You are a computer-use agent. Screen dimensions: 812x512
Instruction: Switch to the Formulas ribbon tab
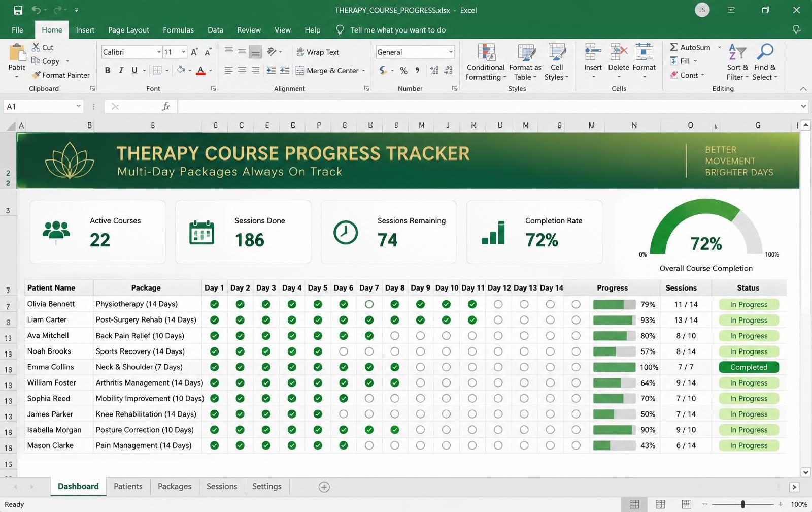(x=178, y=30)
